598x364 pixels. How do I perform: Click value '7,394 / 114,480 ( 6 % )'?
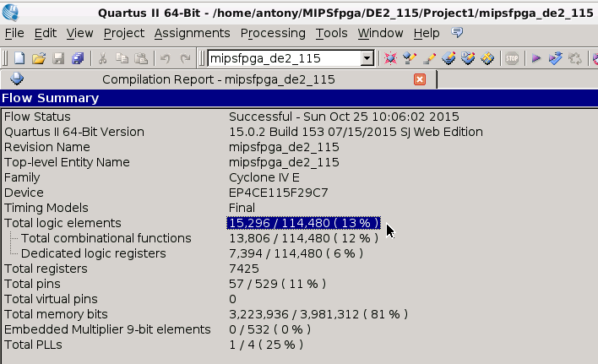tap(296, 253)
